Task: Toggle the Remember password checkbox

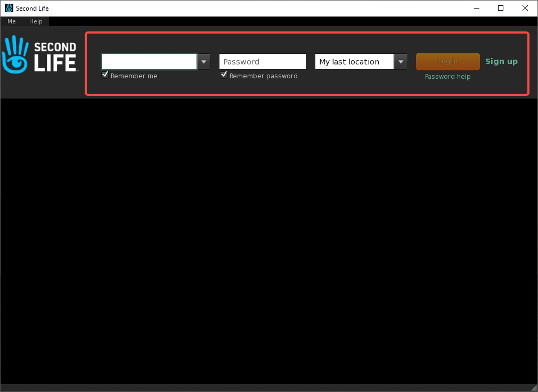Action: [224, 75]
